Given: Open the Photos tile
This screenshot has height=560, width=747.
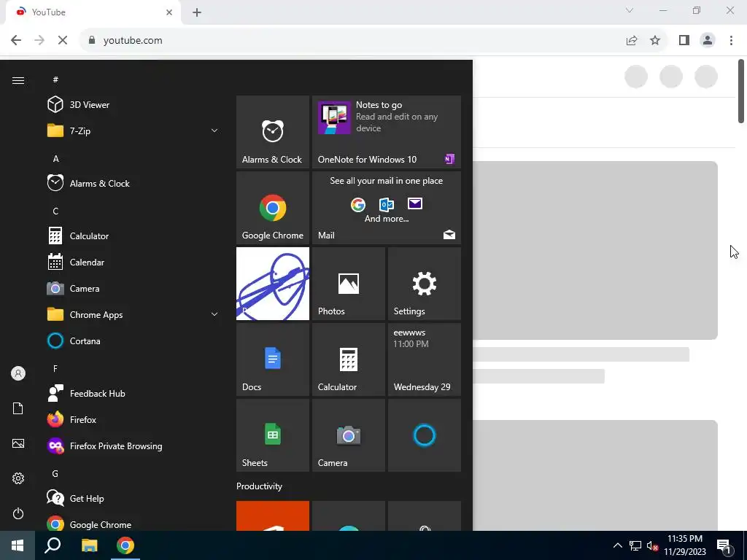Looking at the screenshot, I should click(x=348, y=284).
